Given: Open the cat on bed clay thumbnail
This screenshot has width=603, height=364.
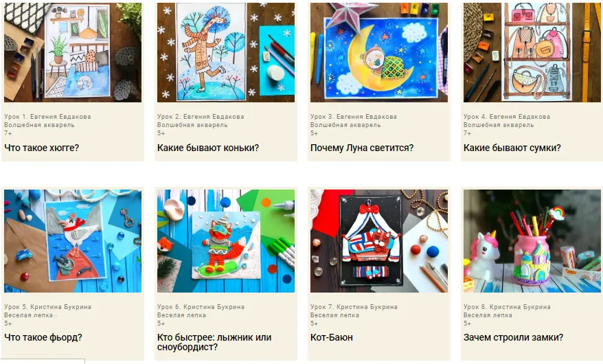Looking at the screenshot, I should (x=379, y=241).
